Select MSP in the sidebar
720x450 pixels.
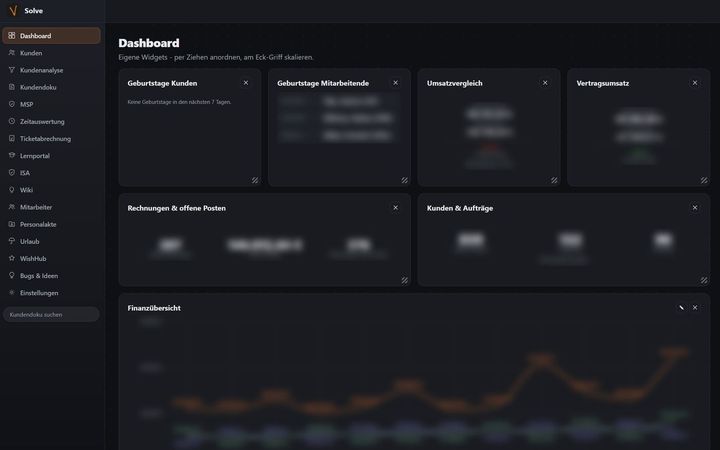coord(51,104)
